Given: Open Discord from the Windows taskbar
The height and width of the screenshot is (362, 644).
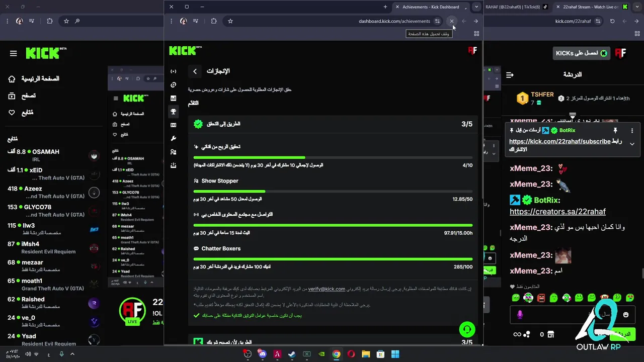Looking at the screenshot, I should pyautogui.click(x=262, y=354).
